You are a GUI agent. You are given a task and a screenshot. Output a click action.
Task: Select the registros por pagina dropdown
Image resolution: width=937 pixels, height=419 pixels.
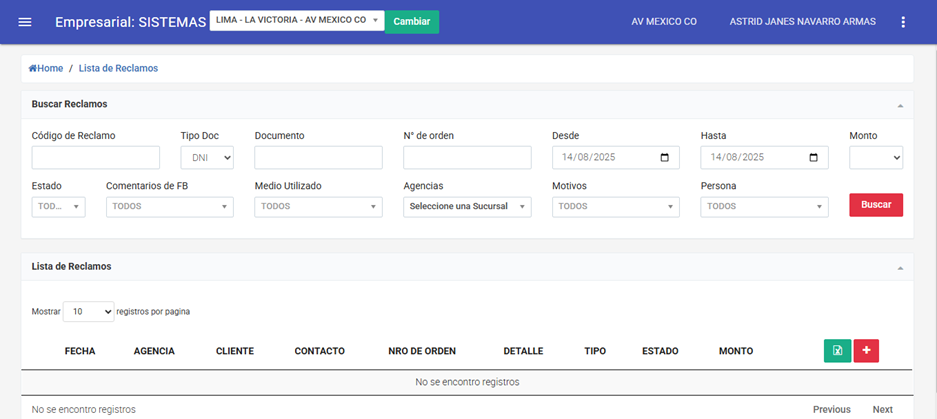click(x=89, y=312)
